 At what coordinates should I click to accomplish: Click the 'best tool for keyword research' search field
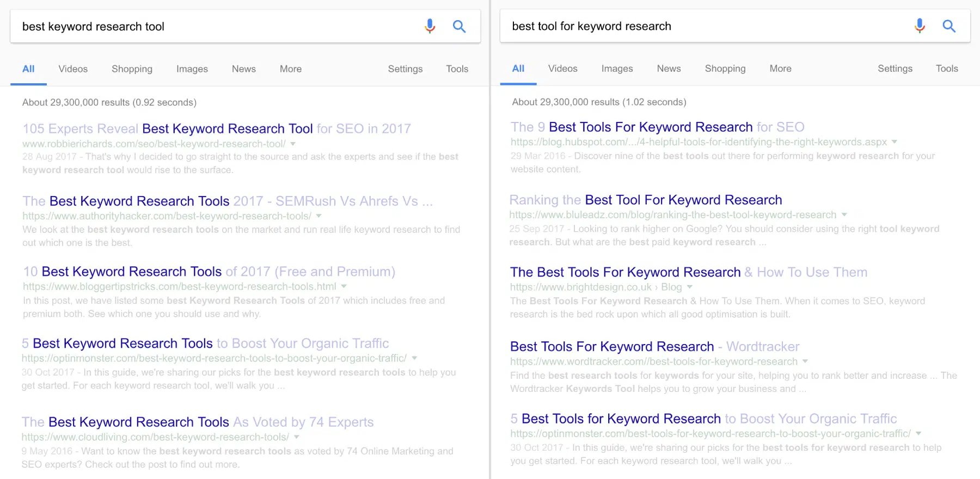[702, 26]
